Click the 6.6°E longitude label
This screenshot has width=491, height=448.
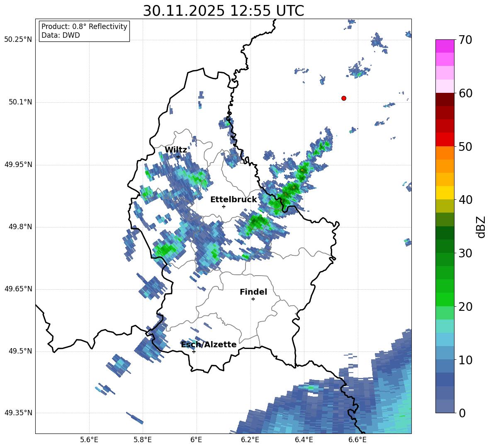[x=357, y=440]
